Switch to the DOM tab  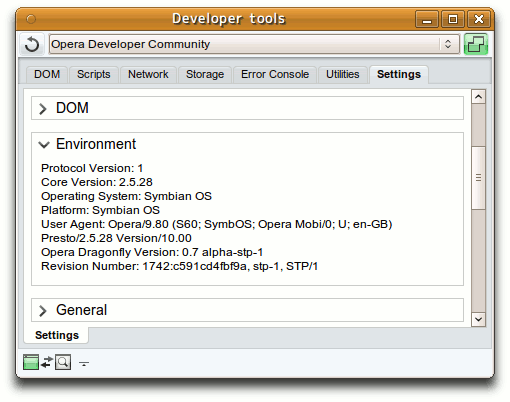[47, 74]
